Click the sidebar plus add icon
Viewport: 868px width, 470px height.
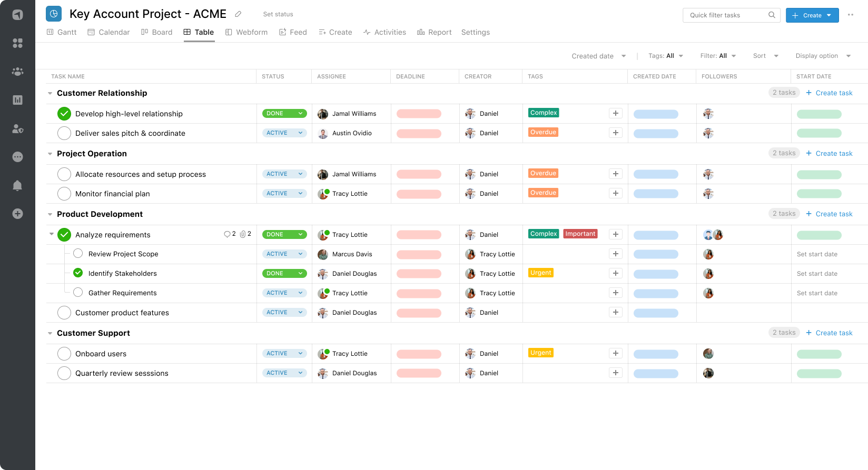tap(17, 214)
